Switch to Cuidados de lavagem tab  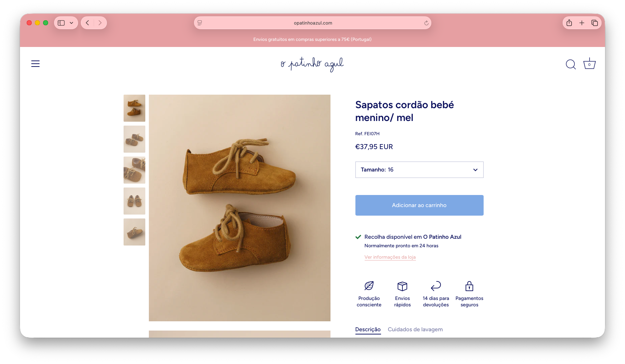(415, 329)
